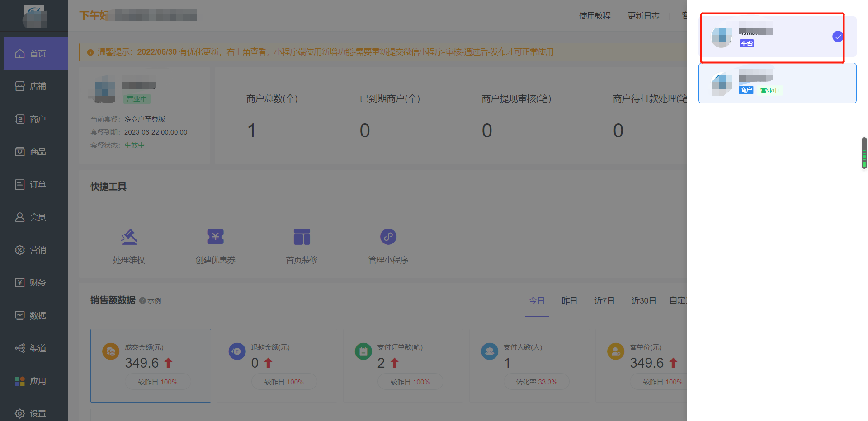Select the 近30日 date range tab
This screenshot has width=868, height=421.
click(643, 301)
